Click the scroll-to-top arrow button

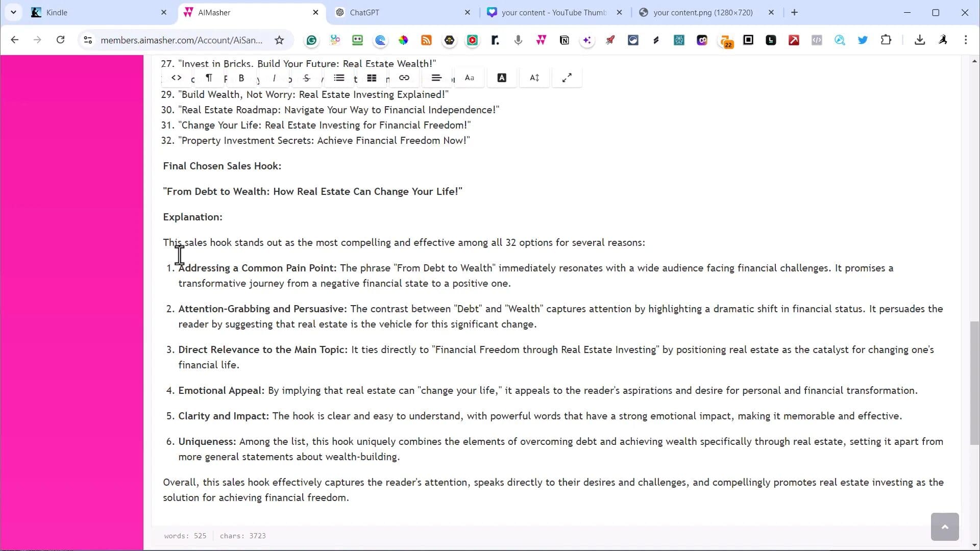point(944,527)
